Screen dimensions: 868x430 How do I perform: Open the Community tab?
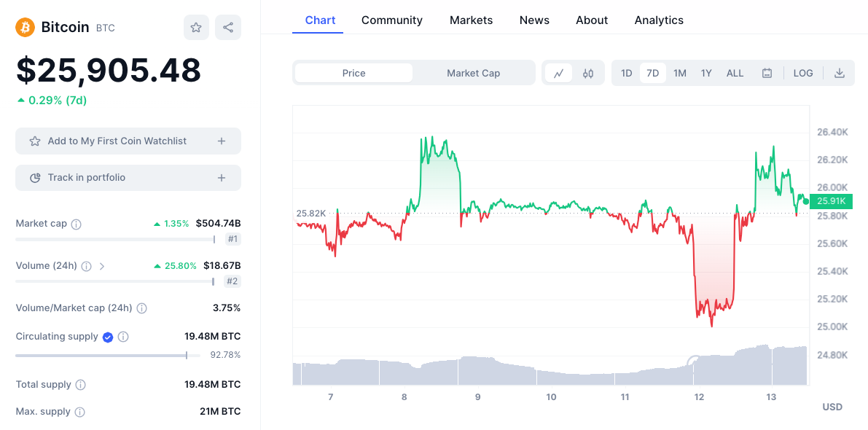click(x=392, y=20)
